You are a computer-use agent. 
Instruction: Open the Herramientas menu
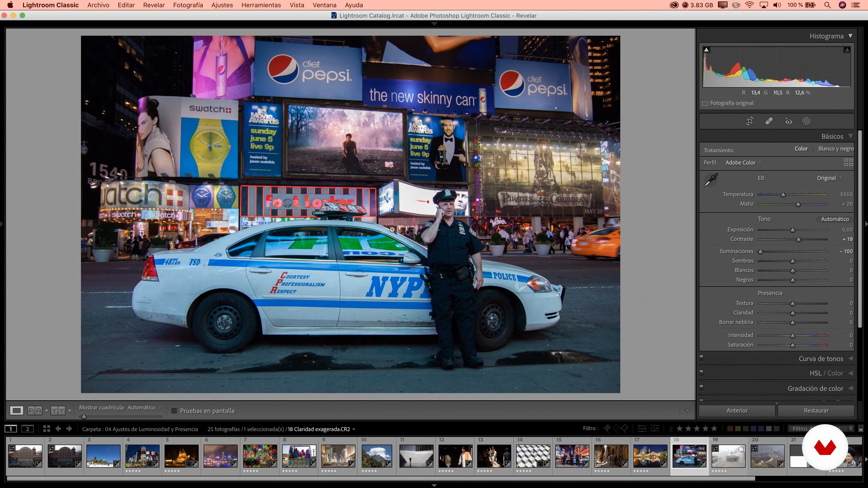tap(261, 5)
